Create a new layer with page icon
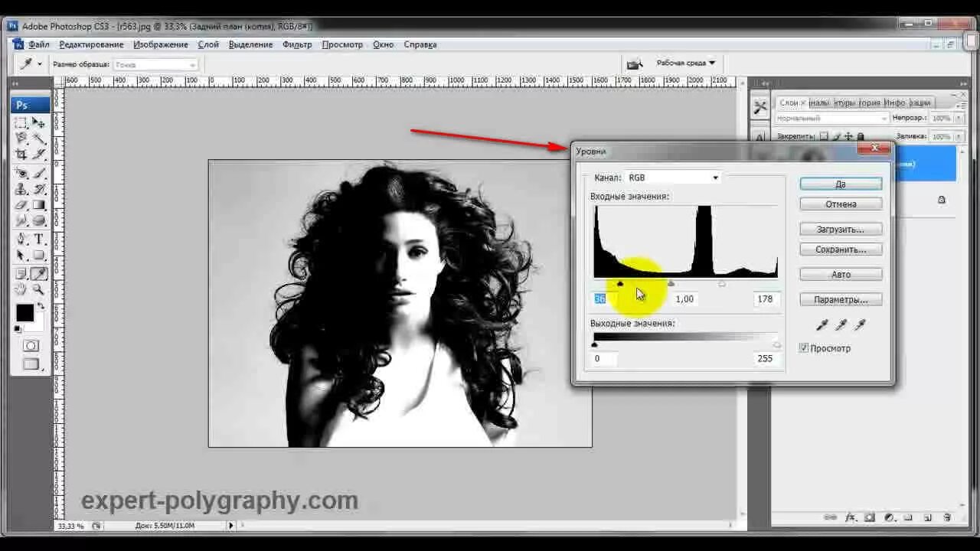 coord(927,517)
